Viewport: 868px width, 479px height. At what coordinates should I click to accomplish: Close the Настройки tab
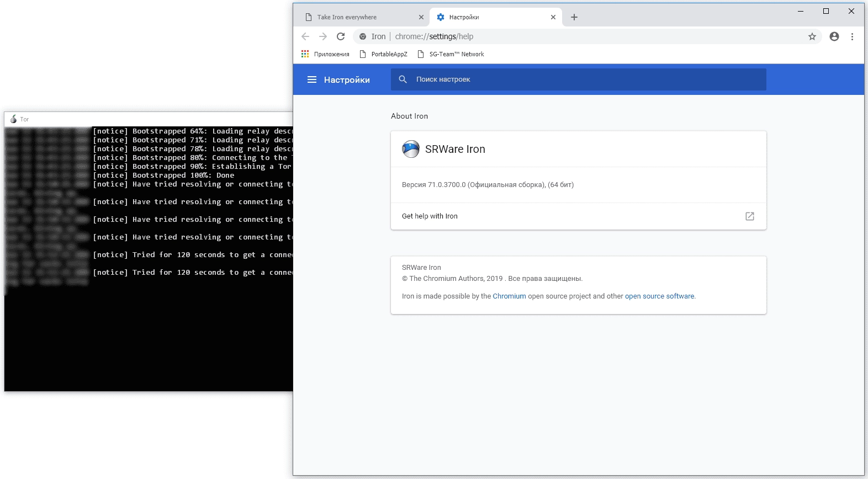tap(553, 17)
